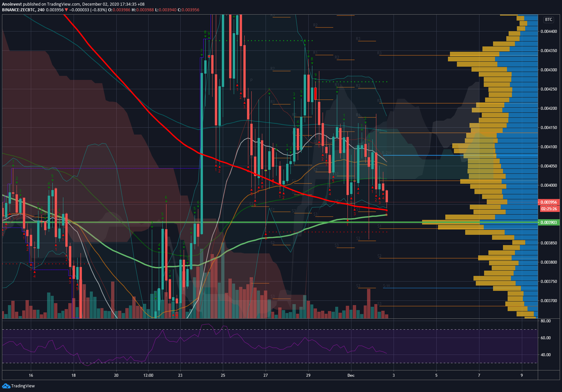Click the current price label 0.003956
The width and height of the screenshot is (562, 392).
549,202
